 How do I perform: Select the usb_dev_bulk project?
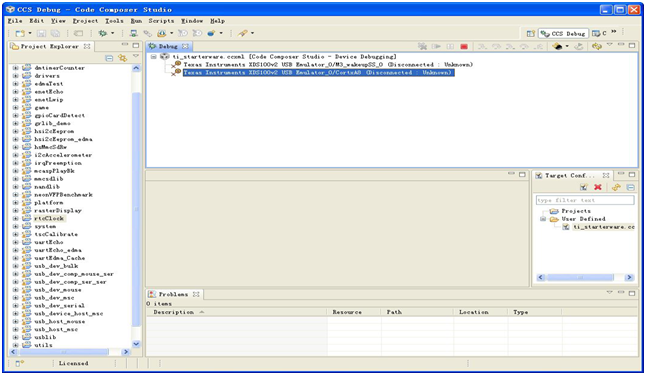tap(56, 266)
